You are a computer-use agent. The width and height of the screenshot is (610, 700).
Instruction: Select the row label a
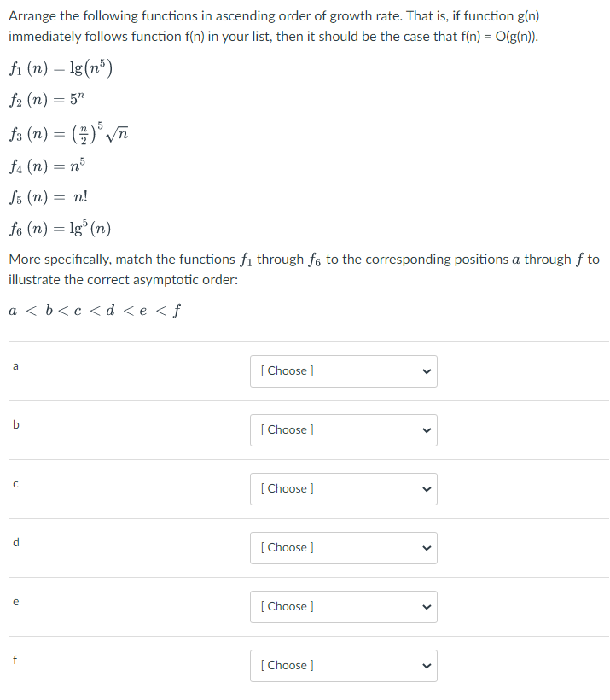click(x=15, y=365)
